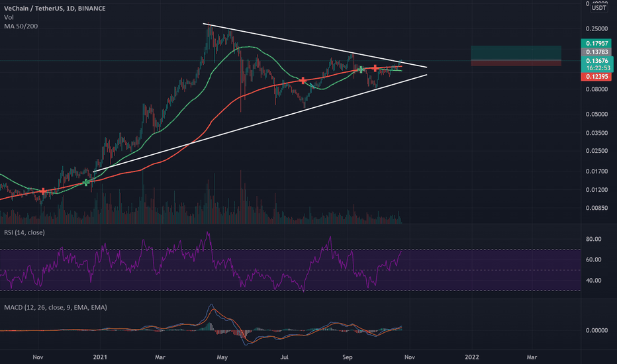The image size is (617, 364).
Task: Click the 0.05000 price axis label
Action: 596,114
